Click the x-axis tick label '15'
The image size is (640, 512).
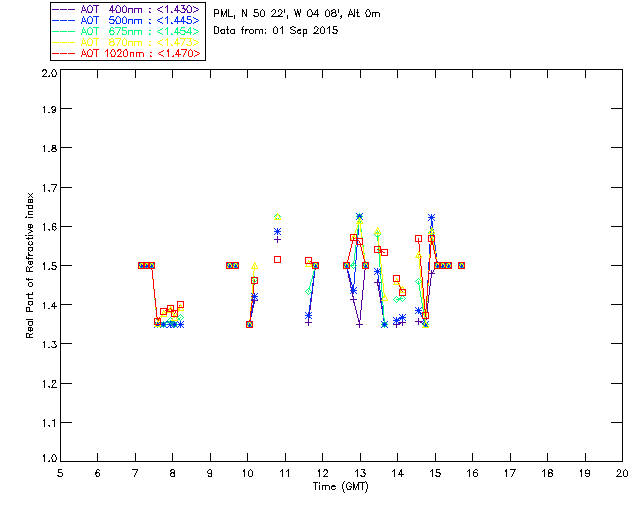[x=435, y=473]
